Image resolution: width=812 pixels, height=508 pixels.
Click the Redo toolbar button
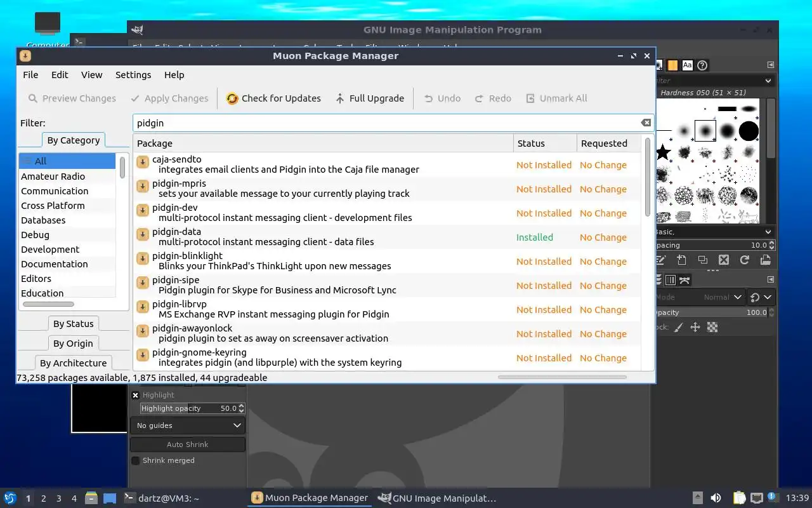493,98
